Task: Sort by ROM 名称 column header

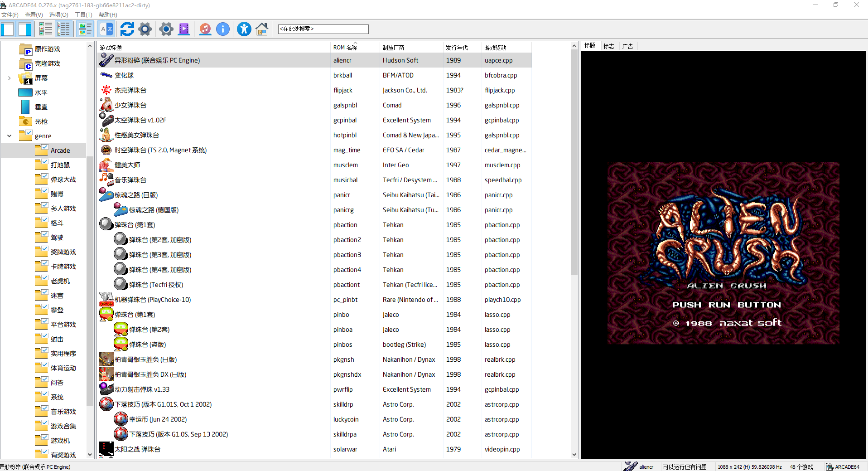Action: click(x=355, y=47)
